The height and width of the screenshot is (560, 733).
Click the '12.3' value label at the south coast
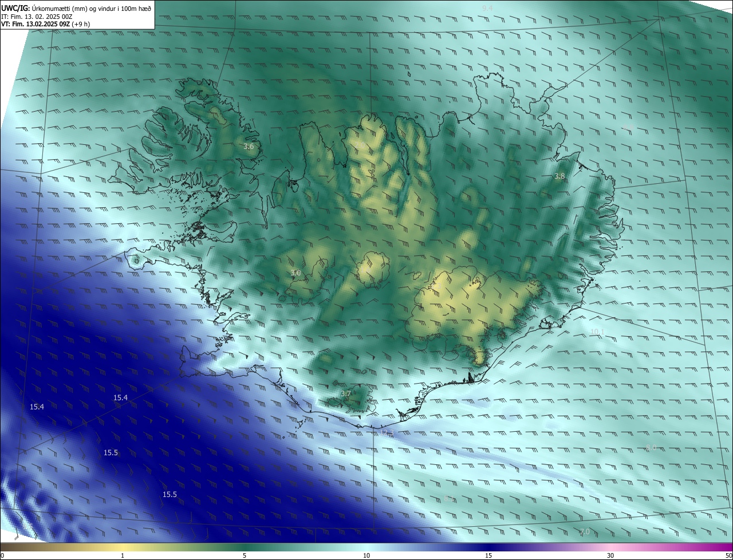point(388,433)
